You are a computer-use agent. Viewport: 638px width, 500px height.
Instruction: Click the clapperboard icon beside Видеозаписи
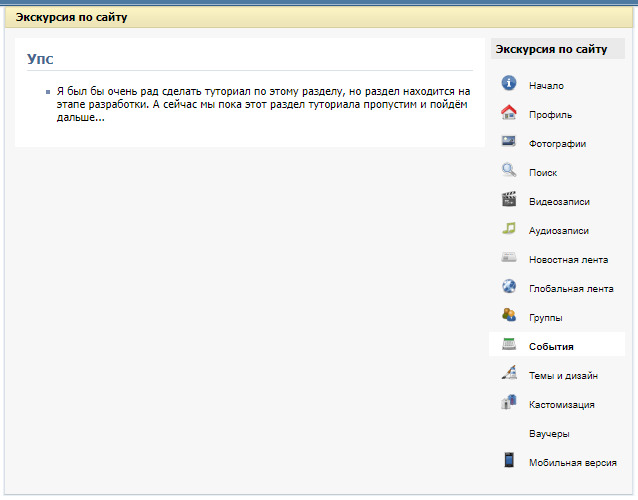click(x=508, y=200)
